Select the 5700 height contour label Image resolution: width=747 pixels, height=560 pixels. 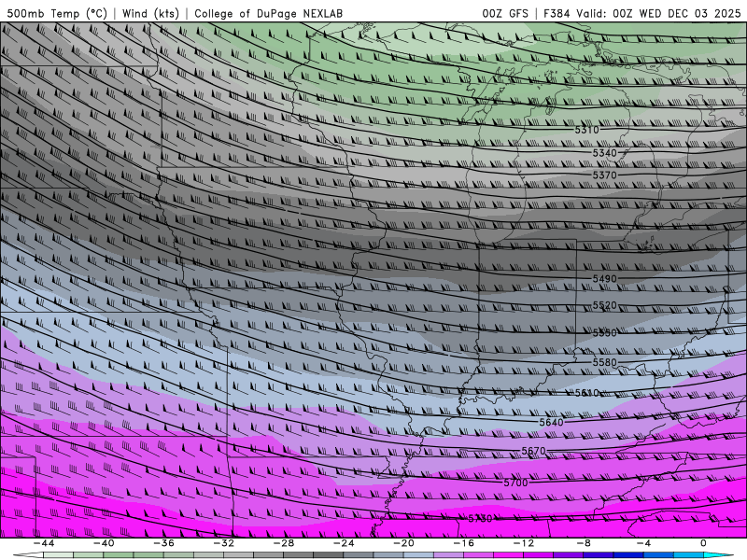click(x=516, y=483)
